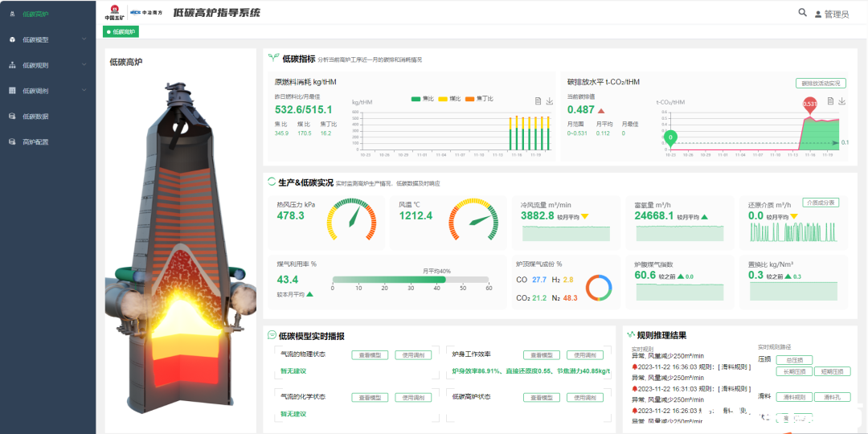Expand the 低碳规则 sidebar chevron
This screenshot has width=868, height=434.
click(x=84, y=65)
